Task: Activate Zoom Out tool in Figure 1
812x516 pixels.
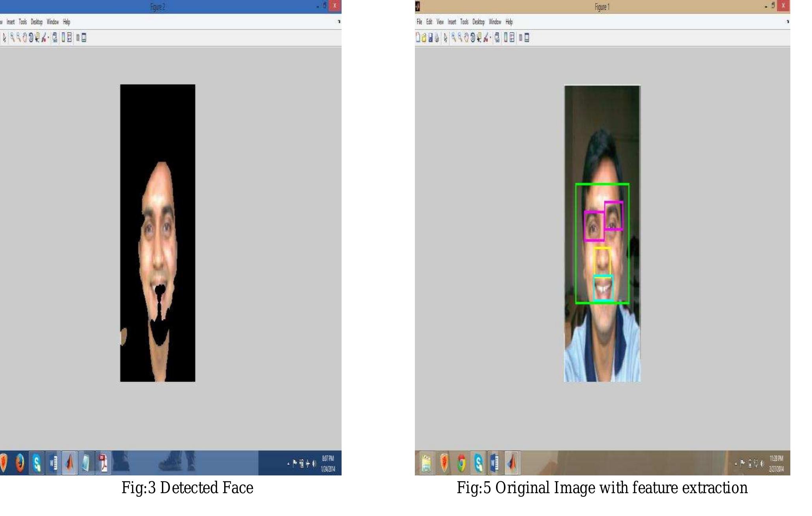Action: [460, 37]
